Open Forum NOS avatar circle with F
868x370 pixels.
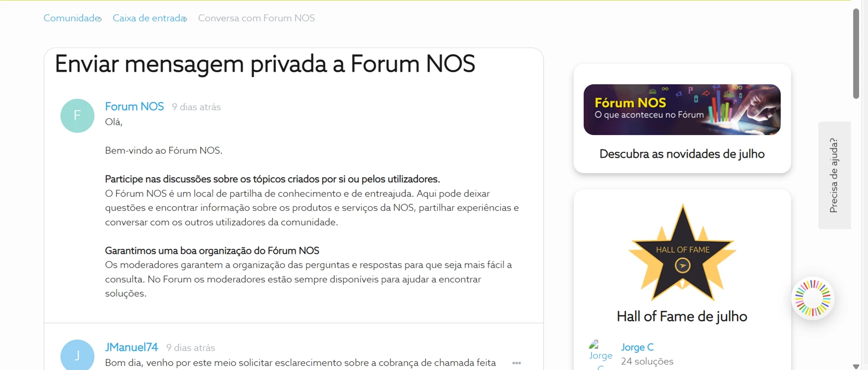click(77, 116)
